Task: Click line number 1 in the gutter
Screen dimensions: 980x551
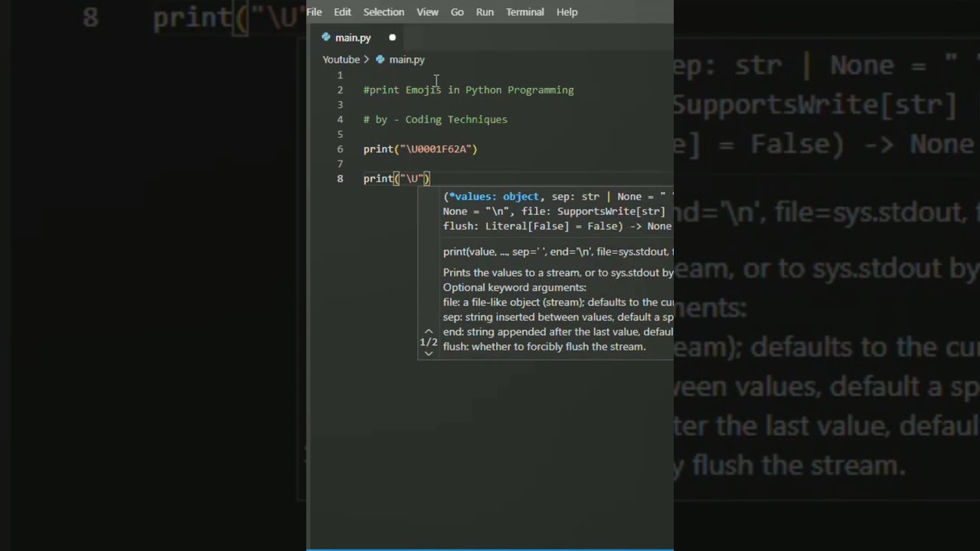Action: tap(340, 75)
